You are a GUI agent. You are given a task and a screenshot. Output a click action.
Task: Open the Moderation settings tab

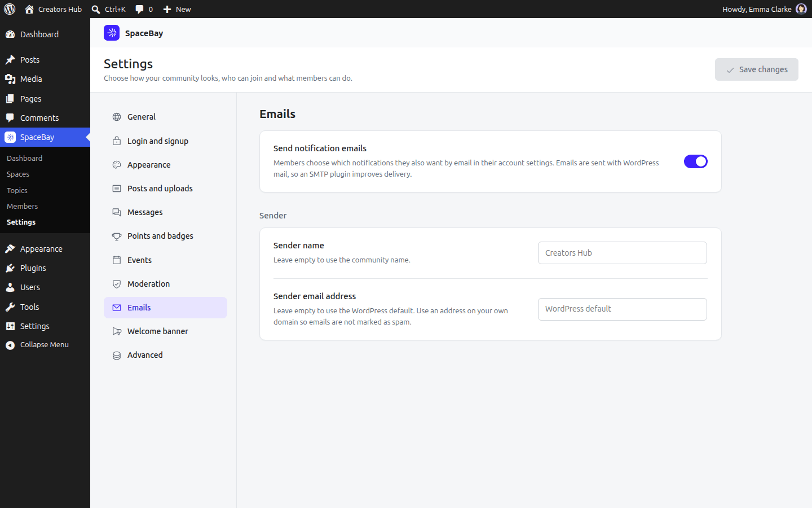pyautogui.click(x=165, y=284)
